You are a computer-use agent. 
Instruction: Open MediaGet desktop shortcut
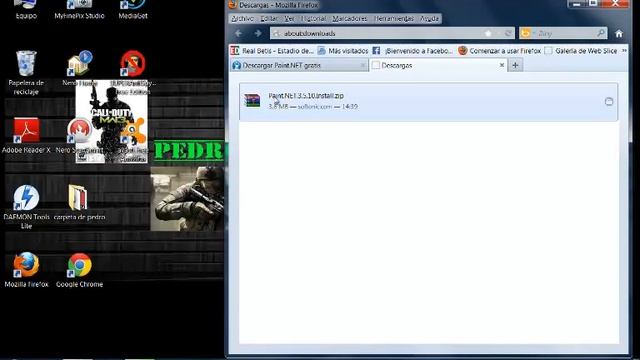133,9
